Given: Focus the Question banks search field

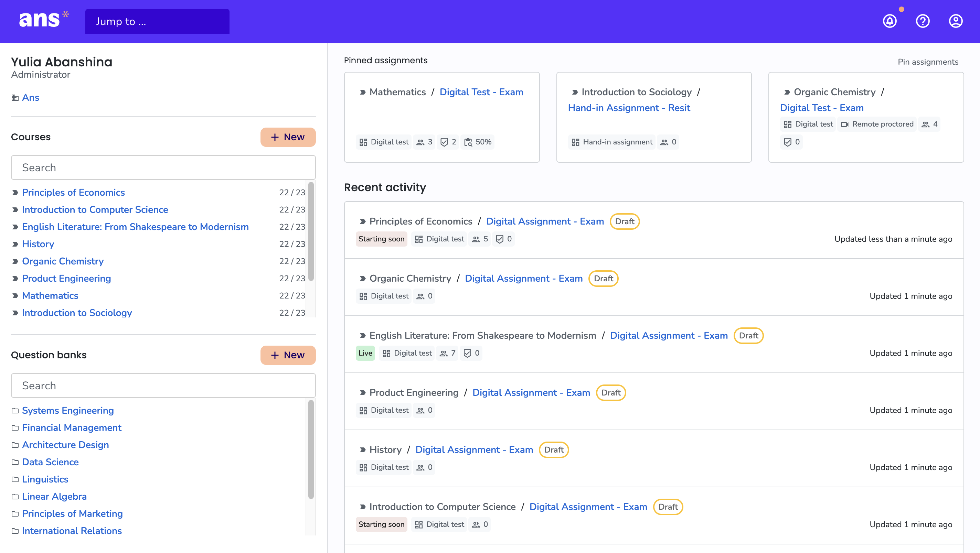Looking at the screenshot, I should (x=163, y=385).
